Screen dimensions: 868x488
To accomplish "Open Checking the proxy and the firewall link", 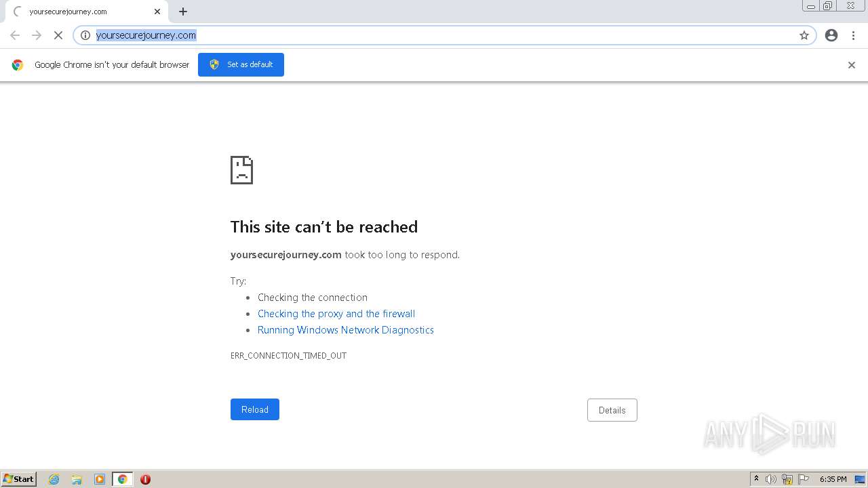I will click(336, 314).
